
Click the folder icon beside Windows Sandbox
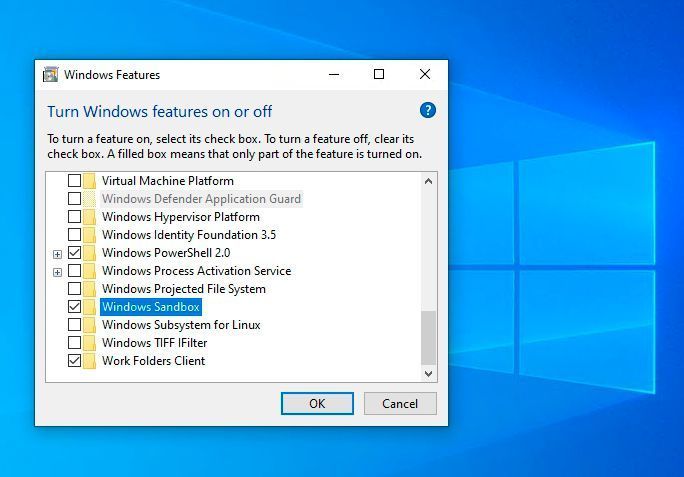click(89, 307)
